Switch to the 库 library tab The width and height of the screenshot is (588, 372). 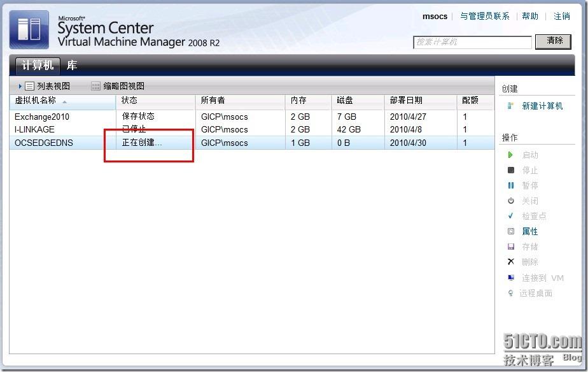[72, 66]
